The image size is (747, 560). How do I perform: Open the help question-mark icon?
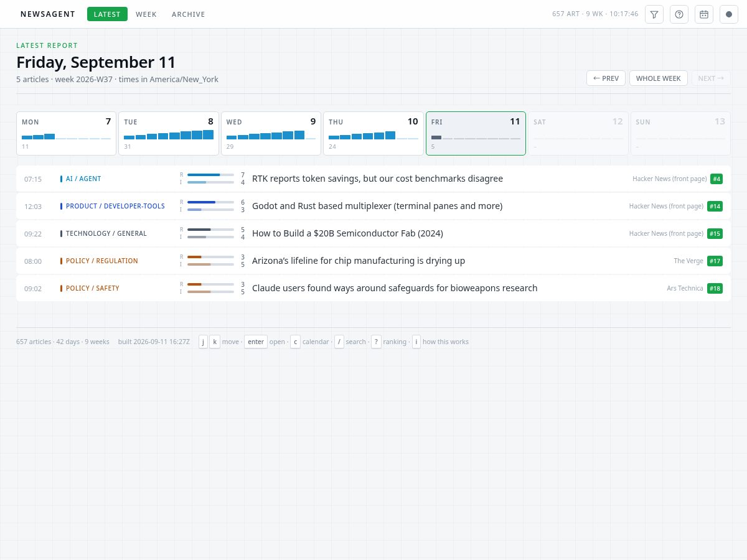(679, 14)
